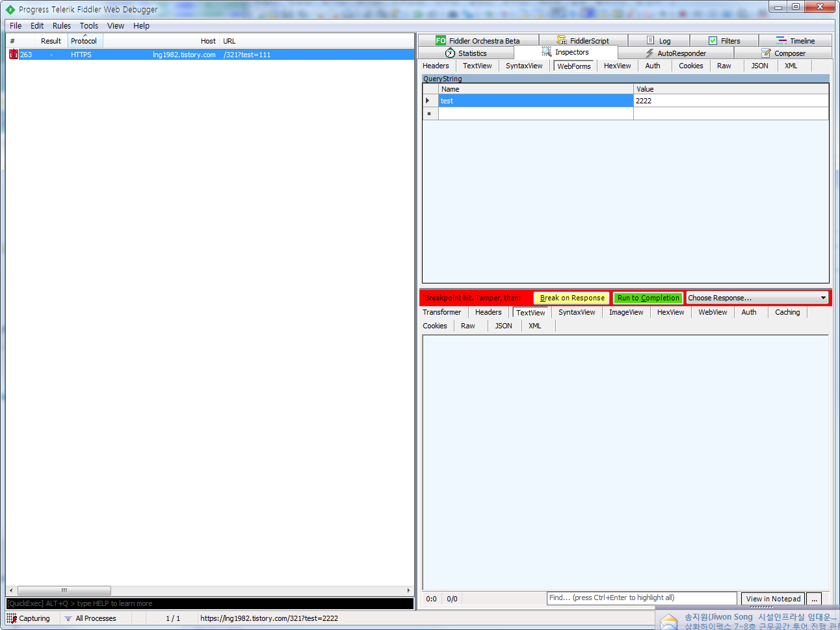
Task: Open the request Auth tab
Action: [653, 66]
